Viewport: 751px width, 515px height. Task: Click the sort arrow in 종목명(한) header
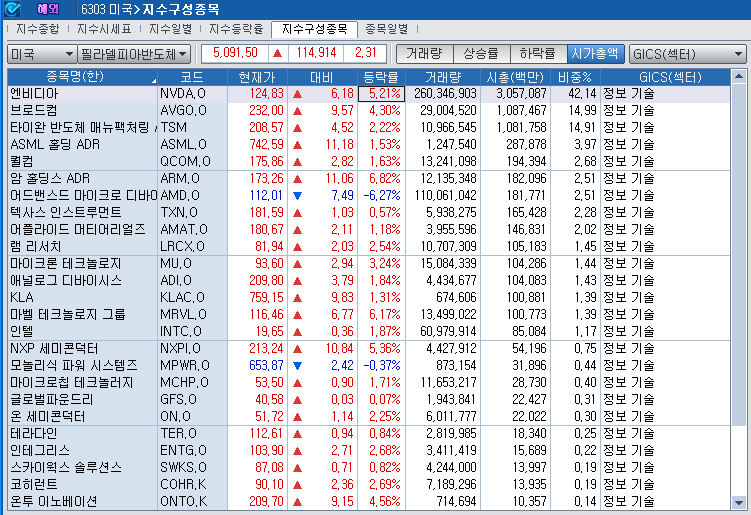click(154, 81)
